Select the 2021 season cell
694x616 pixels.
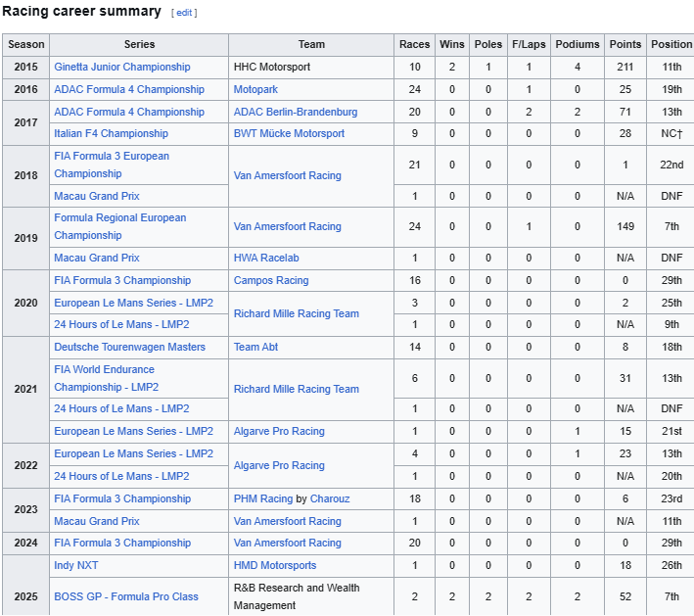tap(26, 389)
